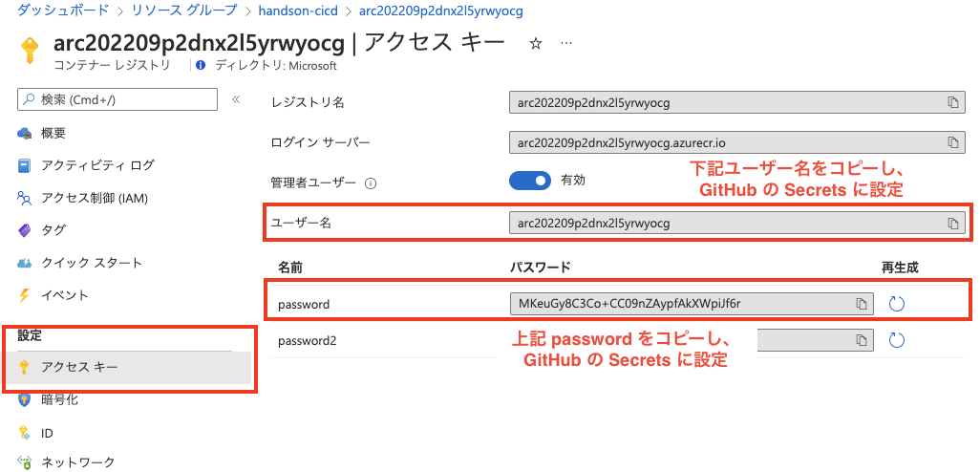
Task: Regenerate password2
Action: point(897,340)
